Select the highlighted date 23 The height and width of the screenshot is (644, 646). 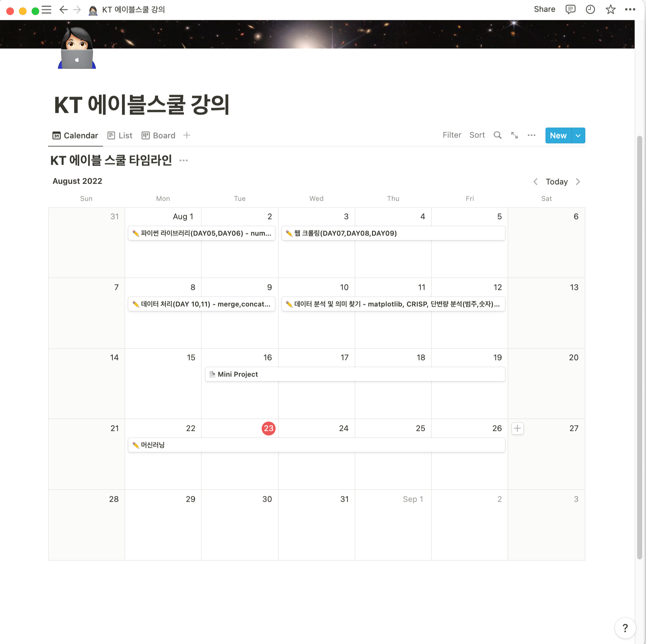(x=269, y=428)
